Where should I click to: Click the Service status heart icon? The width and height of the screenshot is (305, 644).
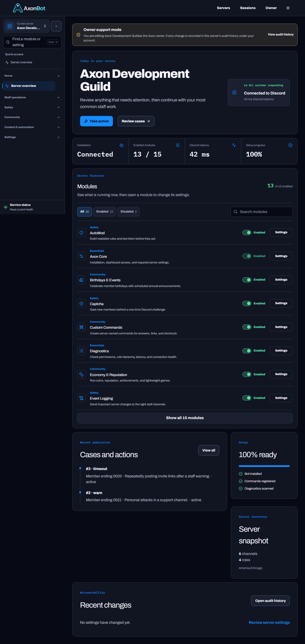(x=5, y=207)
